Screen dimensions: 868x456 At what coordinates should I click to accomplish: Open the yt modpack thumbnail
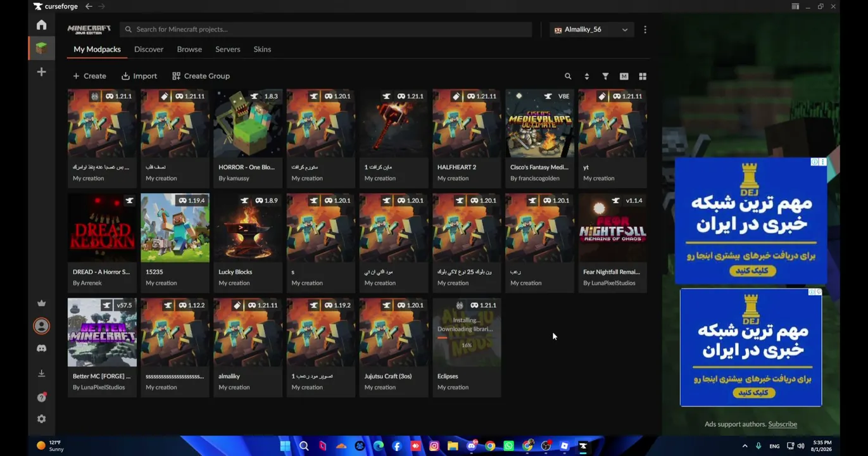(612, 123)
